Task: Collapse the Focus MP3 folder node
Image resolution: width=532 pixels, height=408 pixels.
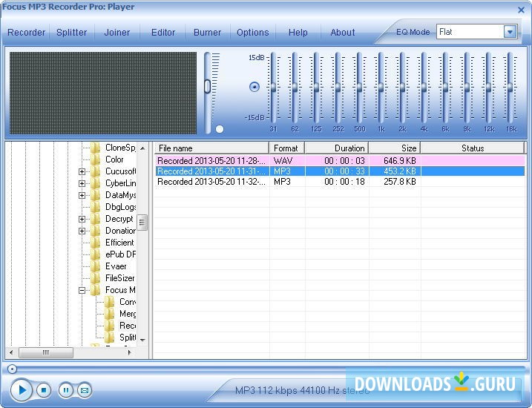Action: 82,290
